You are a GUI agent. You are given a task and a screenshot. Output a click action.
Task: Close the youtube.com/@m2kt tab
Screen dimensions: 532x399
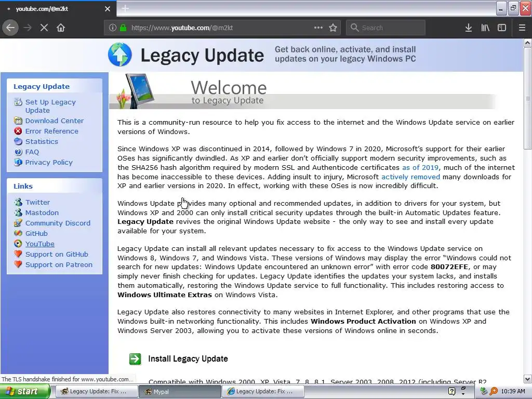coord(108,9)
